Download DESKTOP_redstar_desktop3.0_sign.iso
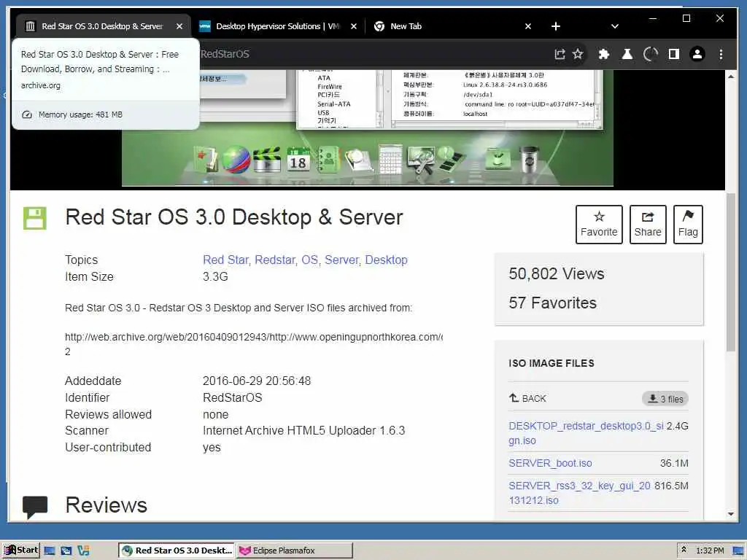This screenshot has height=560, width=747. [586, 433]
